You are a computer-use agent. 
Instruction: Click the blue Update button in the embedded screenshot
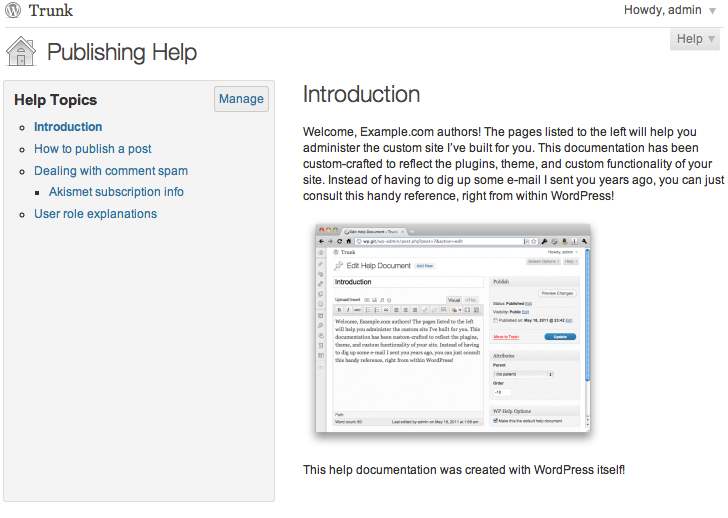pos(560,337)
